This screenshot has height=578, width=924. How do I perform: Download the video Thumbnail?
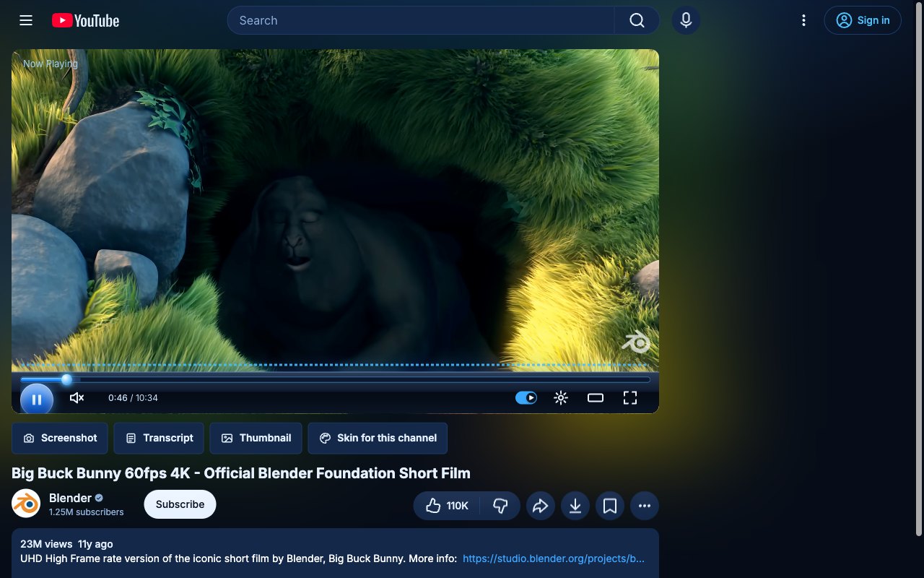tap(256, 438)
